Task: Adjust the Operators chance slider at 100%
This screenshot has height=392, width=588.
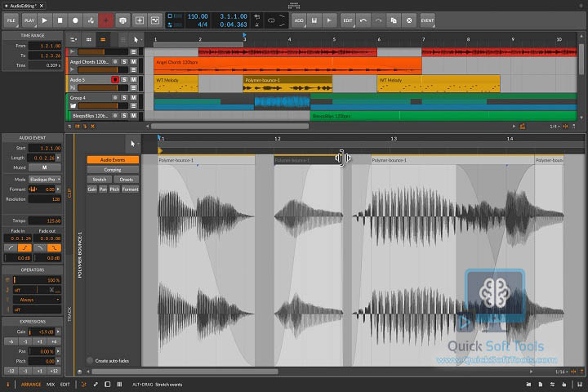Action: 37,280
